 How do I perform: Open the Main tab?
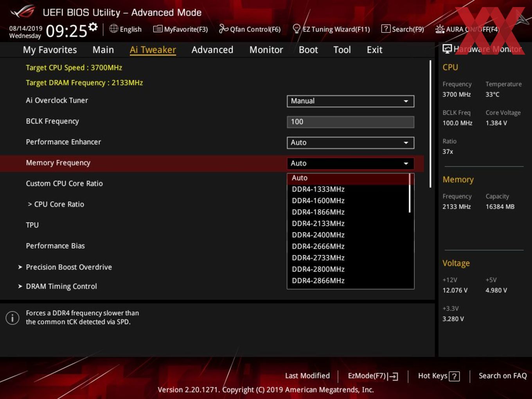coord(103,50)
